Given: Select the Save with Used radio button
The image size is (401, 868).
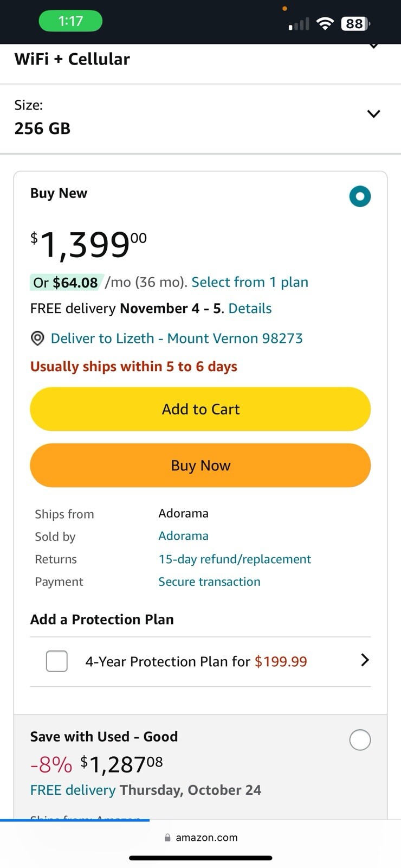Looking at the screenshot, I should point(360,739).
